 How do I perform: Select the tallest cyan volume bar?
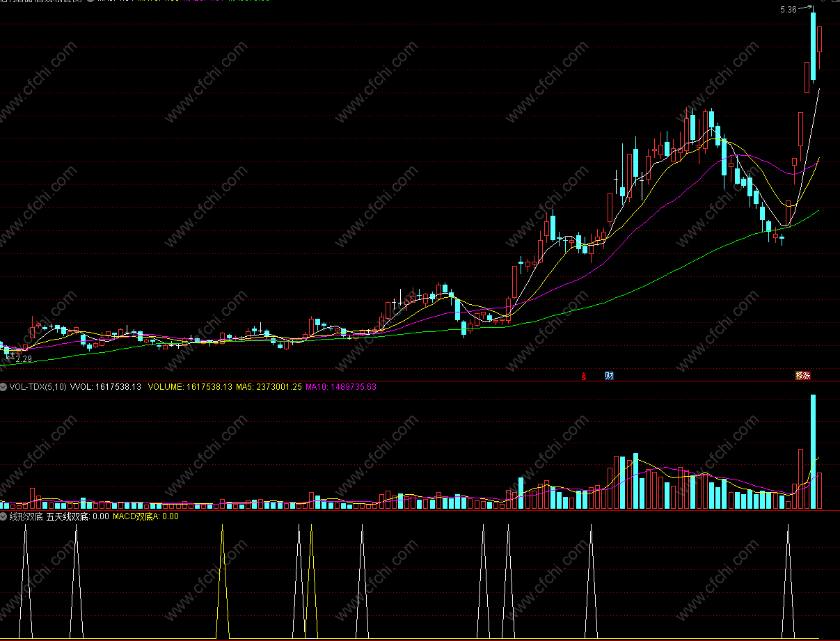[812, 452]
